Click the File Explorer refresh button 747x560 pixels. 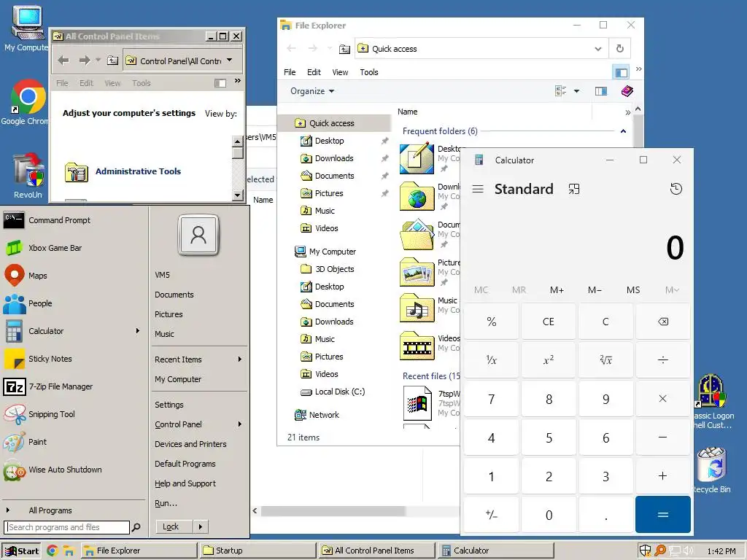click(620, 49)
